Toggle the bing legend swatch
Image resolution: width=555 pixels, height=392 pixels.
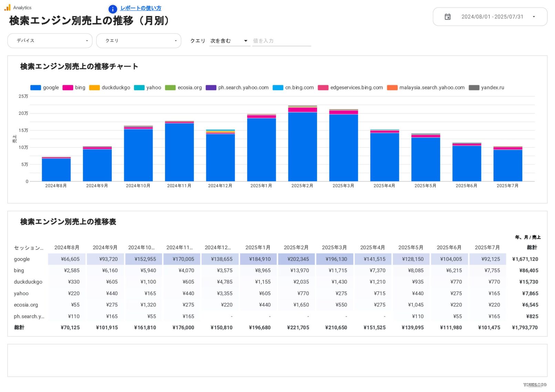(67, 88)
